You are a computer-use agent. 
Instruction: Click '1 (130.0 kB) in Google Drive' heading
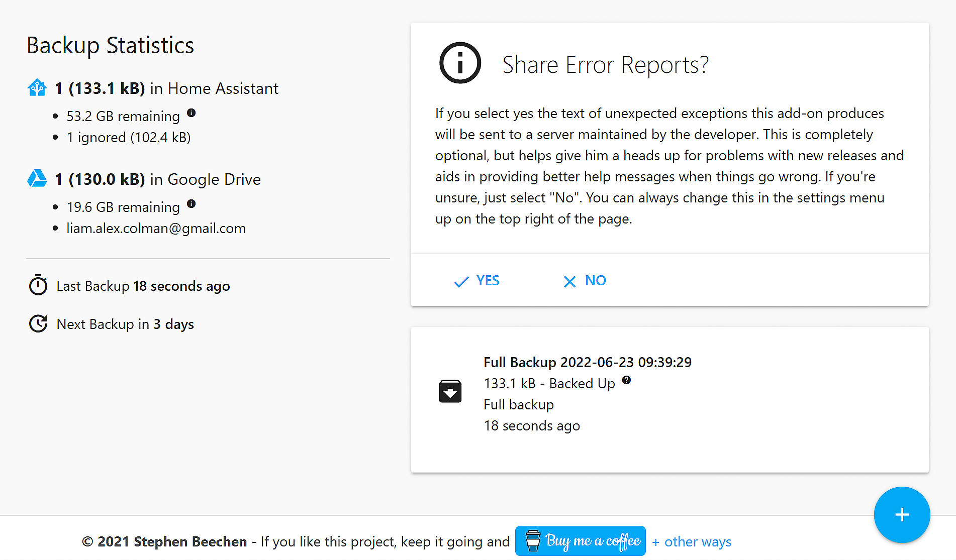pos(158,179)
